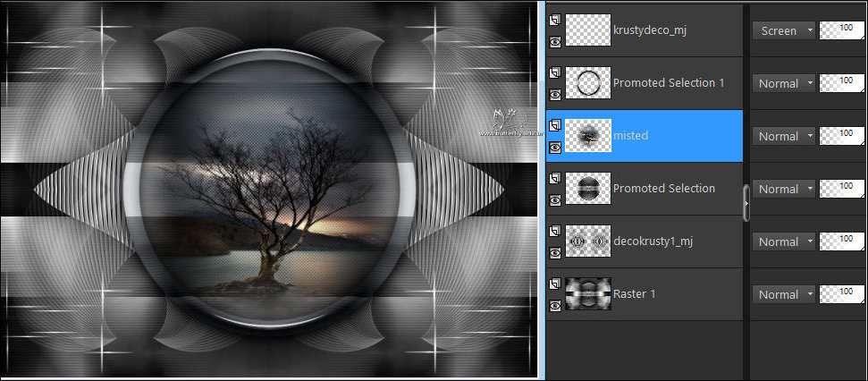The width and height of the screenshot is (868, 381).
Task: Select the Promoted Selection layer
Action: tap(663, 189)
